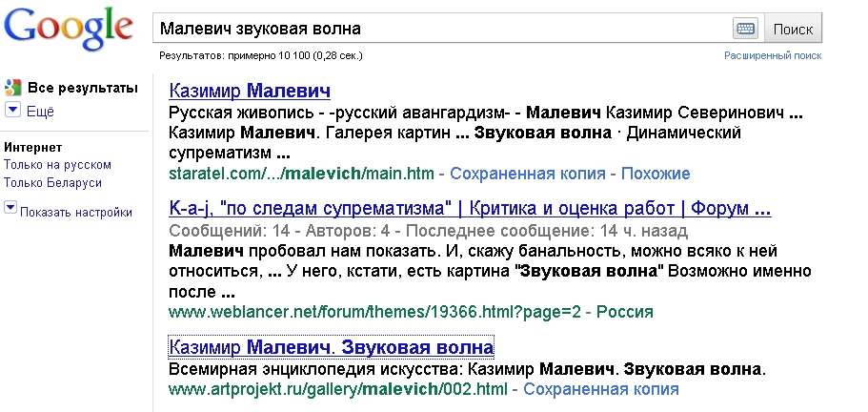Select 'Все результаты' in sidebar
This screenshot has height=412, width=868.
(82, 89)
